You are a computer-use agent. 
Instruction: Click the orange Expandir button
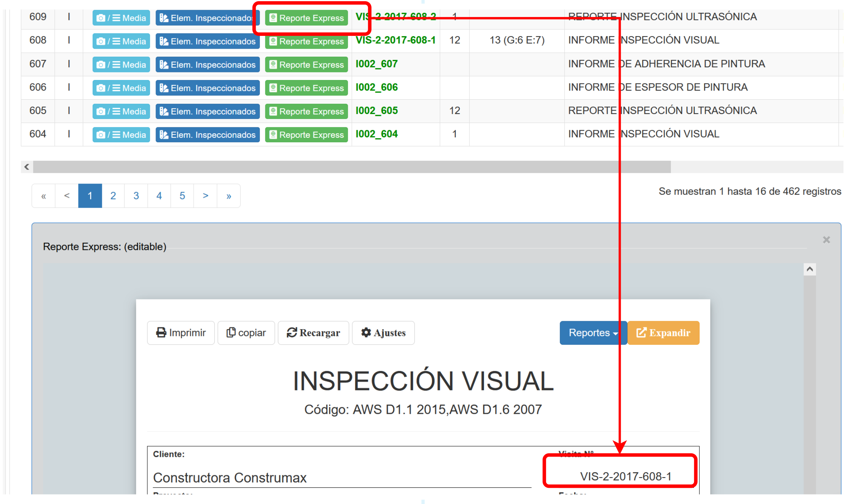663,333
